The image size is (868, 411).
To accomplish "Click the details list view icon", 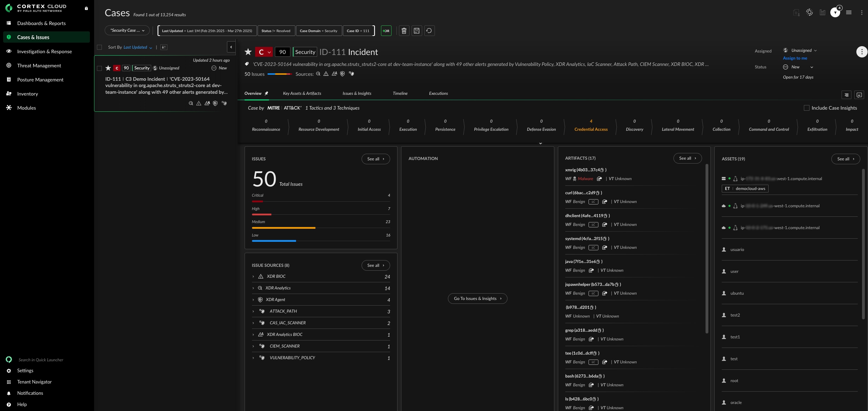I will 846,95.
